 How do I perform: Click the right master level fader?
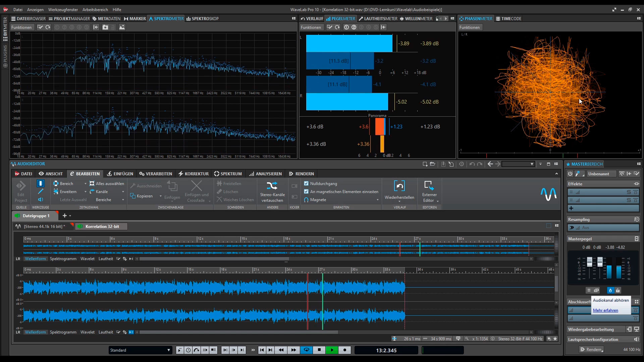pyautogui.click(x=600, y=262)
